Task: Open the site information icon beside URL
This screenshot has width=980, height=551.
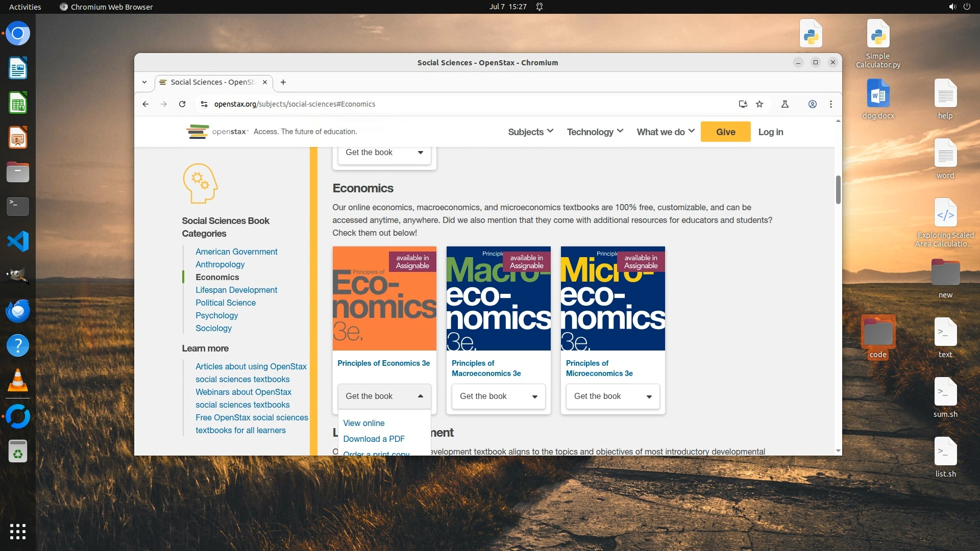Action: 204,104
